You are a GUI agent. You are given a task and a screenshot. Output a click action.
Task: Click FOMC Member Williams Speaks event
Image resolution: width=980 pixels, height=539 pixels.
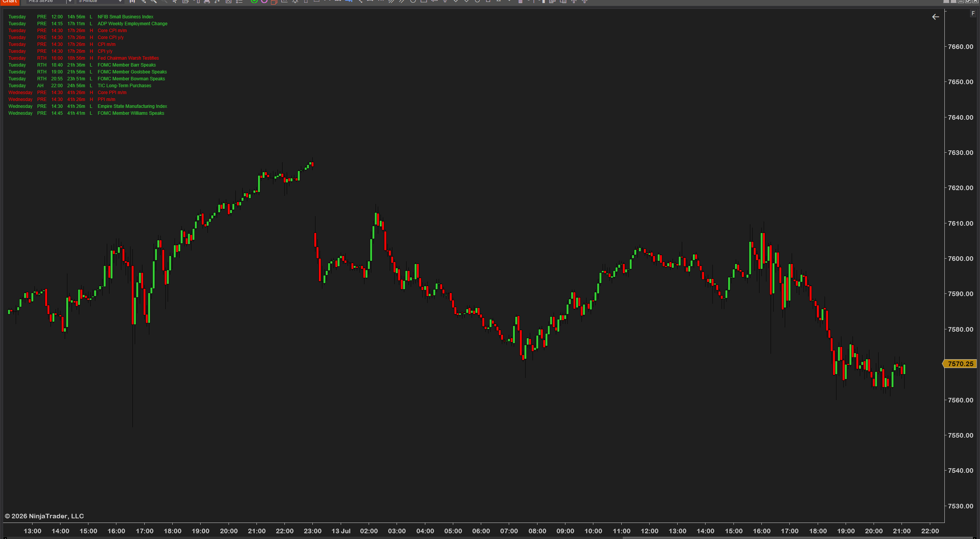pos(86,113)
